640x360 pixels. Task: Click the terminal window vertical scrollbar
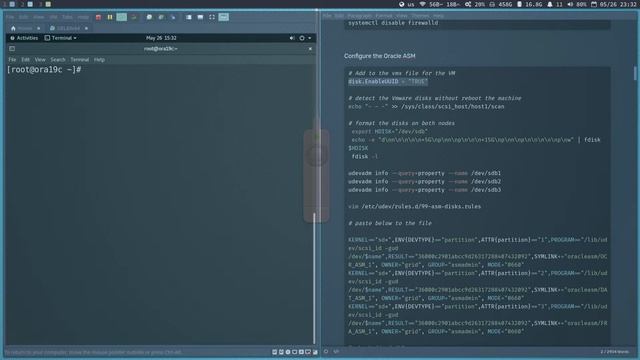314,278
